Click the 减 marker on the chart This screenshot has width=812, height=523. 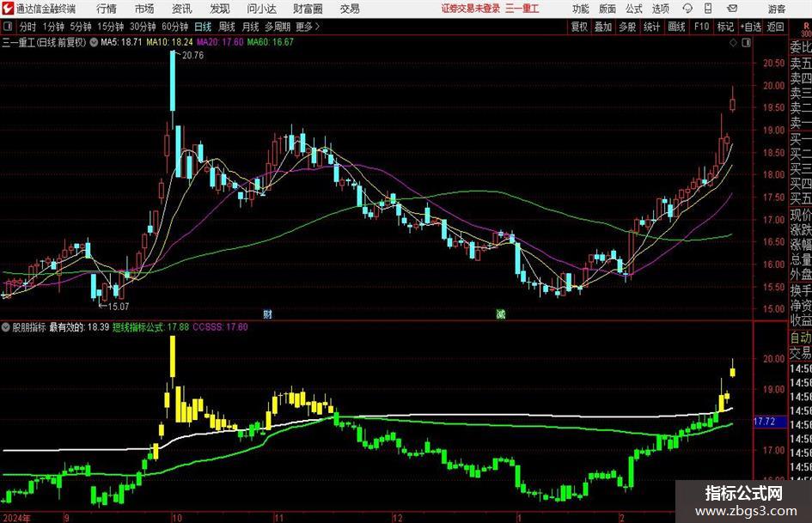500,313
